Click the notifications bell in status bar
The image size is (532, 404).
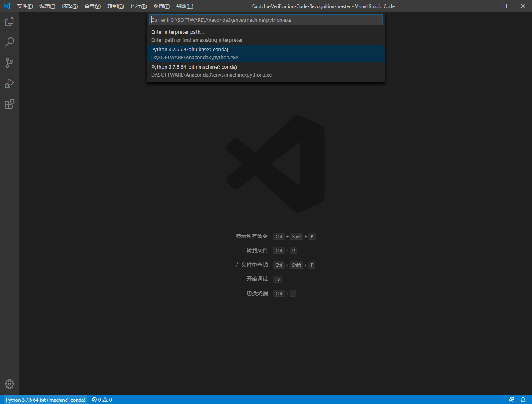coord(523,400)
